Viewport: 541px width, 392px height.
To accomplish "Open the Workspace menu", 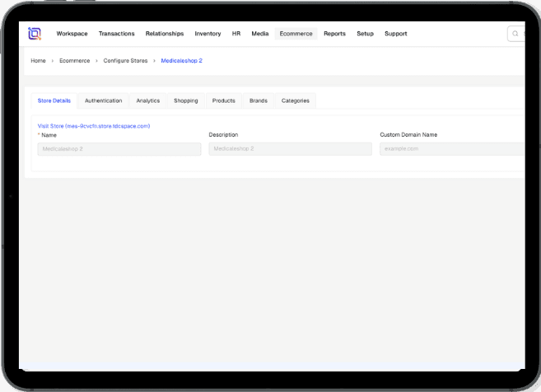I will pyautogui.click(x=72, y=34).
